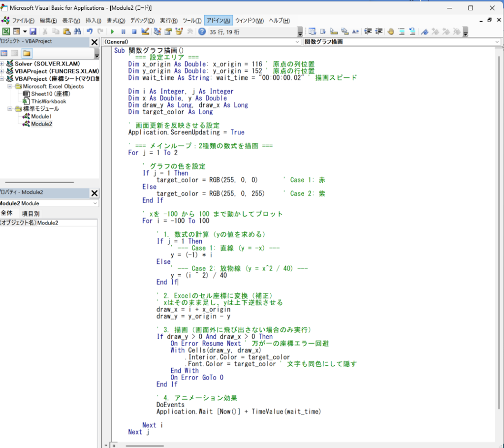The width and height of the screenshot is (504, 448).
Task: Click the Toggle Breakpoint hand icon
Action: 391,32
